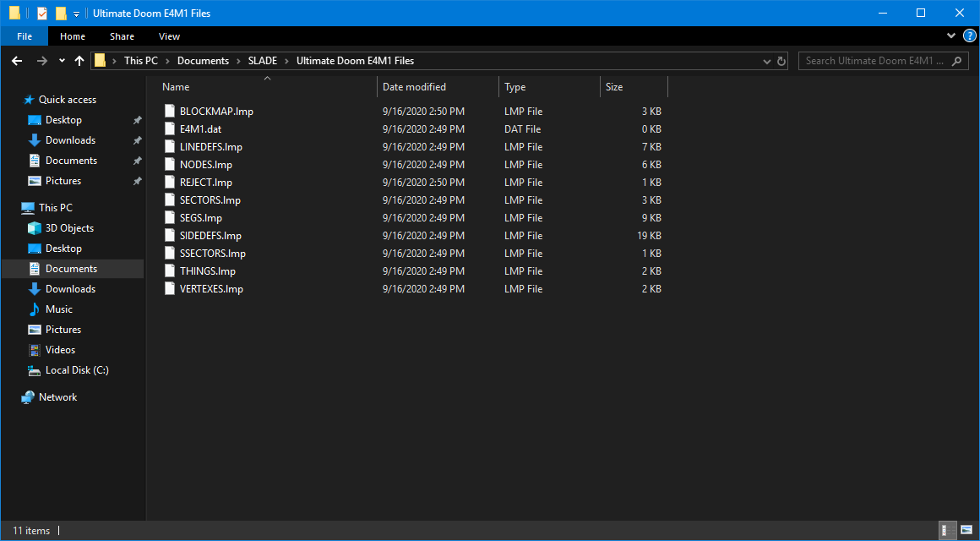
Task: Click the Properties quick access toolbar icon
Action: click(42, 14)
